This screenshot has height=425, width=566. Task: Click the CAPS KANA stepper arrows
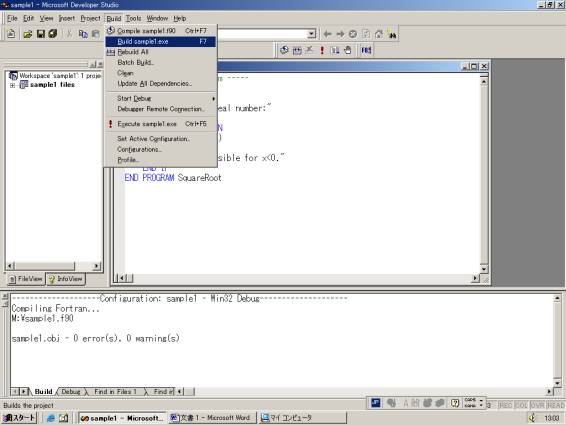pos(481,403)
